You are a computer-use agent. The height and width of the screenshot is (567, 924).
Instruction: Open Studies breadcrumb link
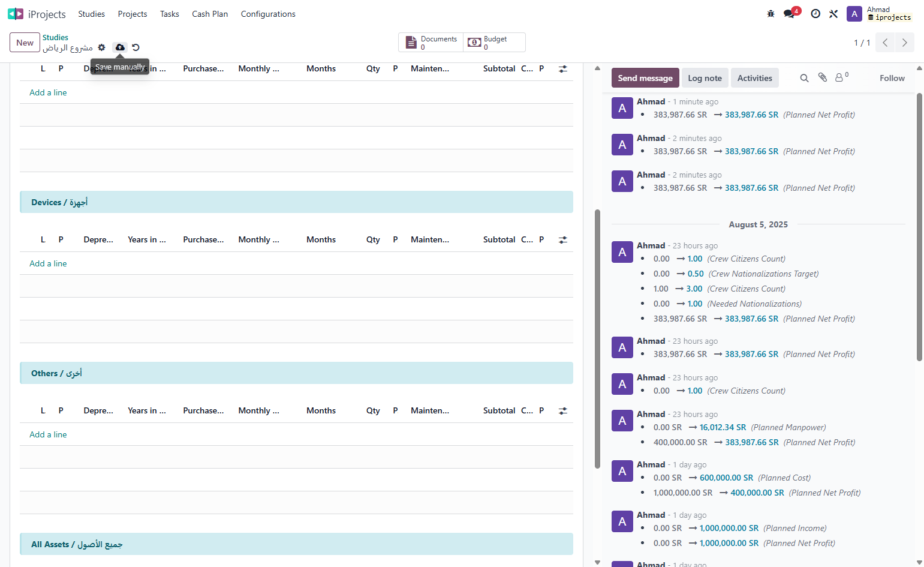[x=55, y=37]
